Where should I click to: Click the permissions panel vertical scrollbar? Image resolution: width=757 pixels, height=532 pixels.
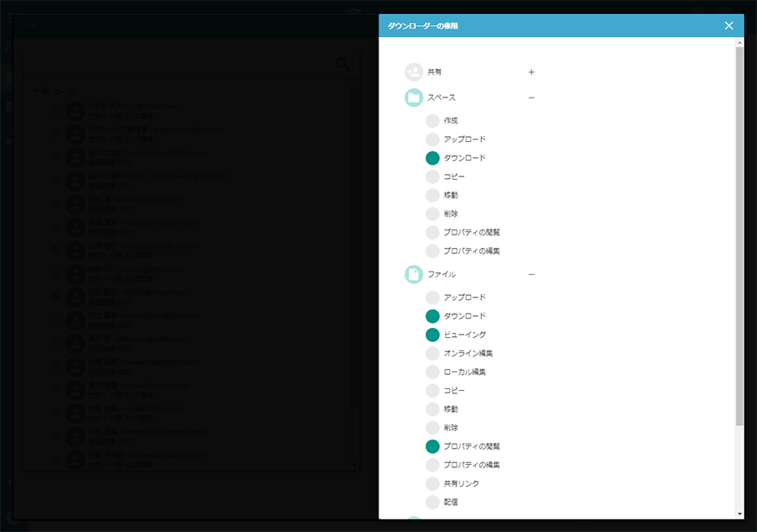coord(739,236)
